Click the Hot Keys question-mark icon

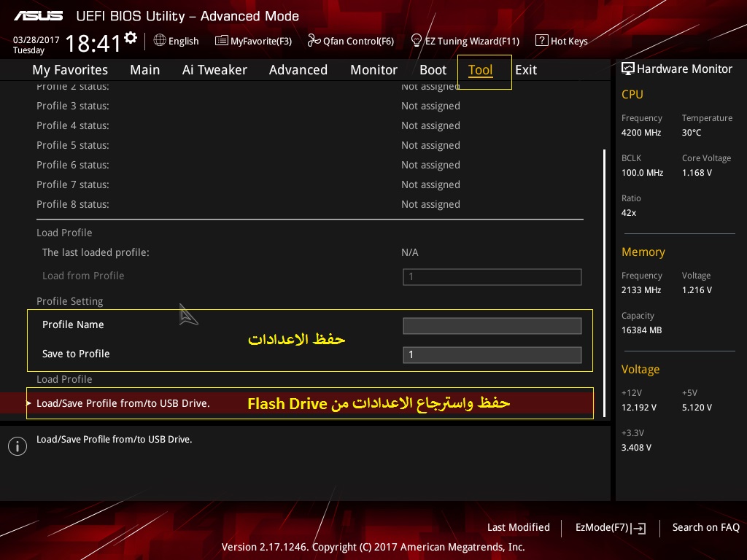541,41
